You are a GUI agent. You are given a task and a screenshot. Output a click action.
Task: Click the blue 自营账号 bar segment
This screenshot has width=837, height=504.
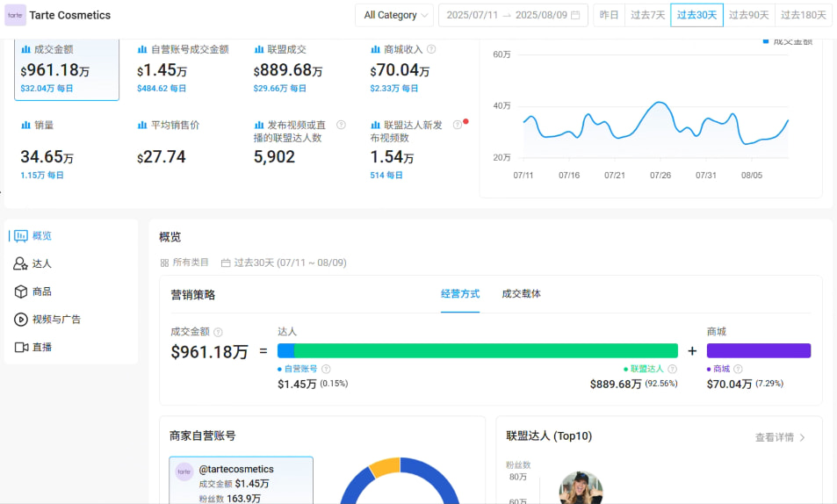point(285,350)
